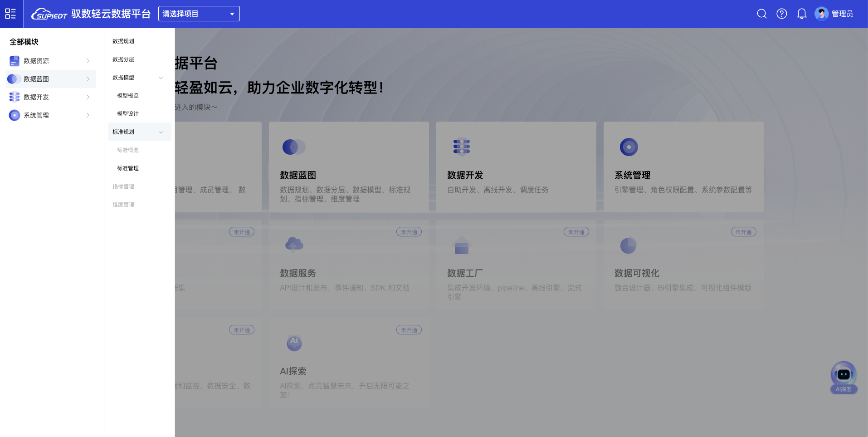
Task: Open the 数据开发 module card title
Action: 465,175
